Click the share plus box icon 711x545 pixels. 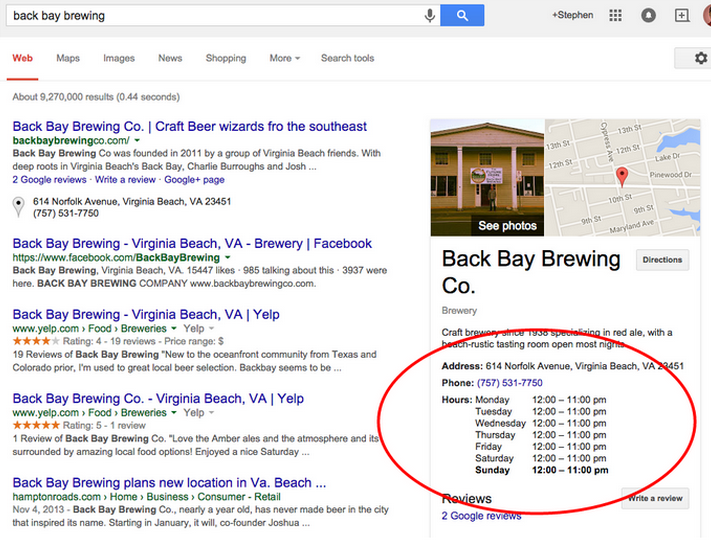click(x=682, y=15)
